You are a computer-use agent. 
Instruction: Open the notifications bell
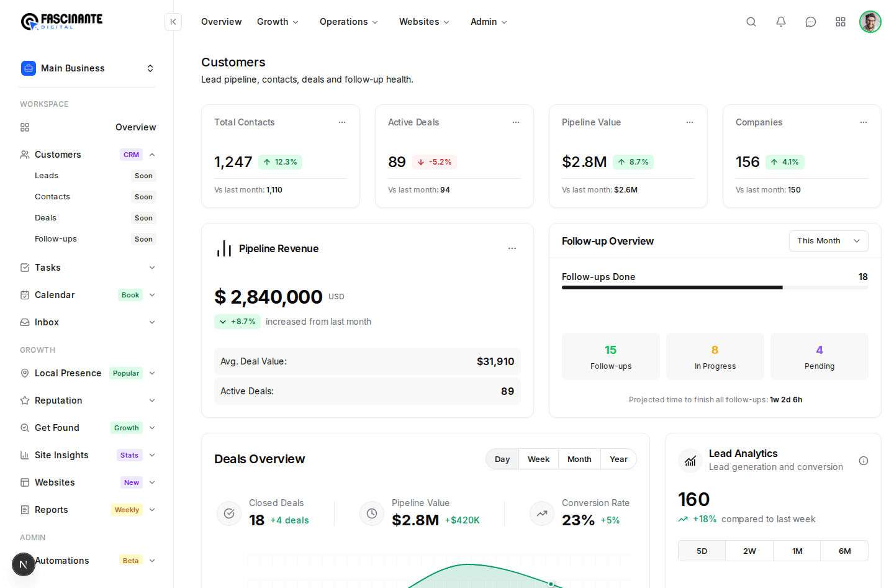(781, 22)
